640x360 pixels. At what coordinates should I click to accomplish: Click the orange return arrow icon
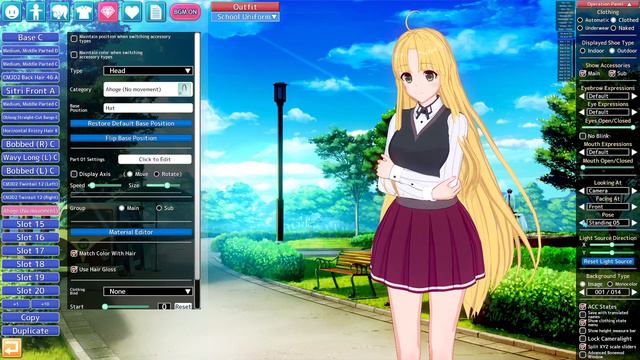click(x=11, y=348)
